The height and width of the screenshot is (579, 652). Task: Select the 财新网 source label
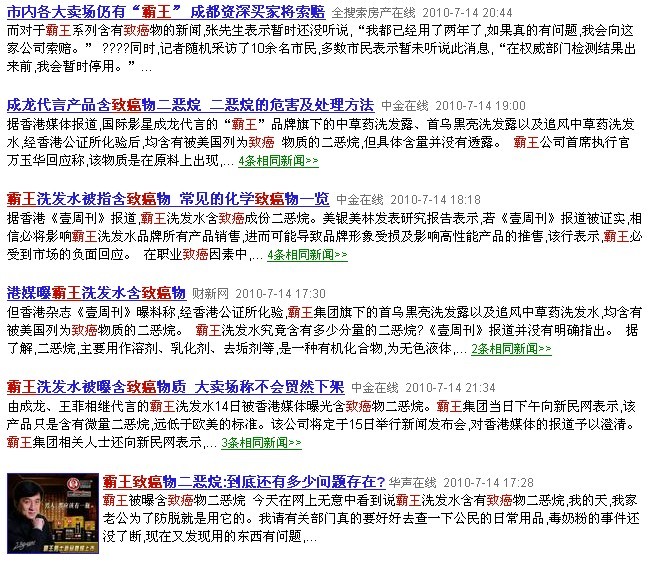coord(210,293)
